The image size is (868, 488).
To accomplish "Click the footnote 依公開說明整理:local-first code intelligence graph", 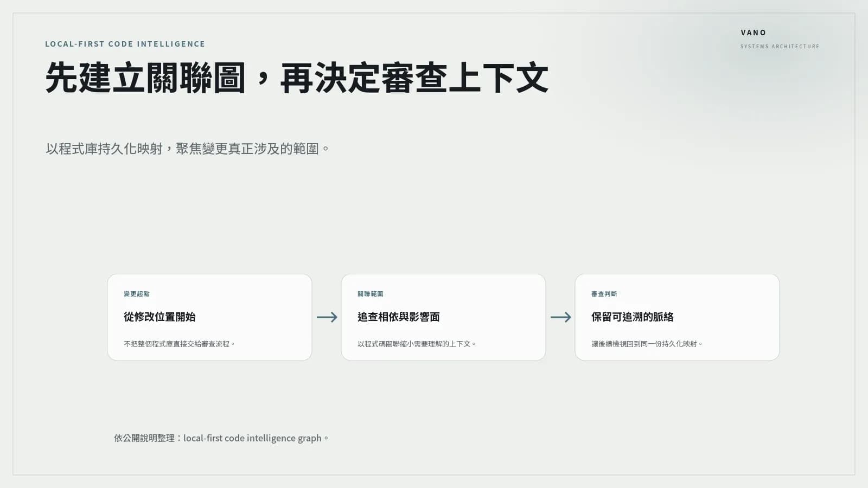I will [221, 438].
